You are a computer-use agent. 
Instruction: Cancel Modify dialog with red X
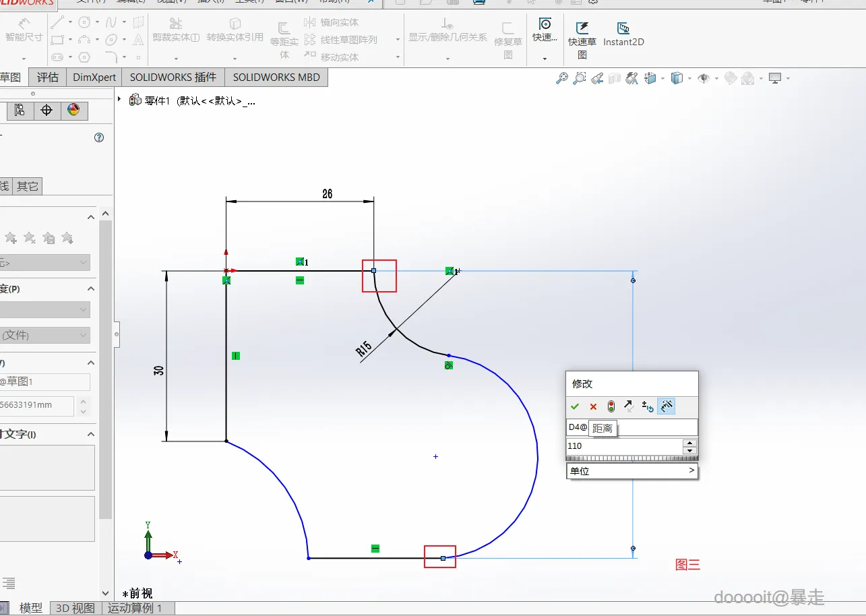tap(593, 406)
